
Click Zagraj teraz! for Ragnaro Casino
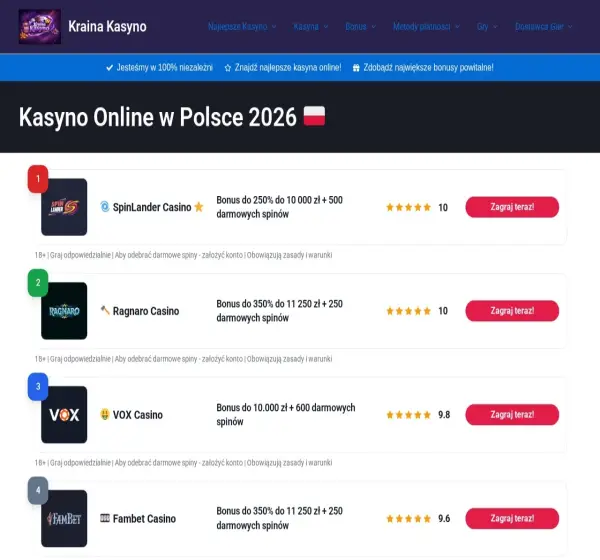coord(512,311)
